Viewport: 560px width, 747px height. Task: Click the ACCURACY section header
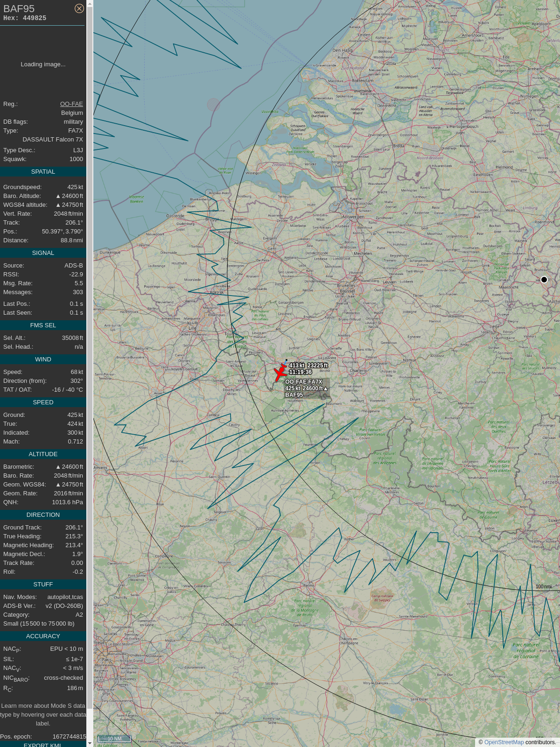click(43, 636)
